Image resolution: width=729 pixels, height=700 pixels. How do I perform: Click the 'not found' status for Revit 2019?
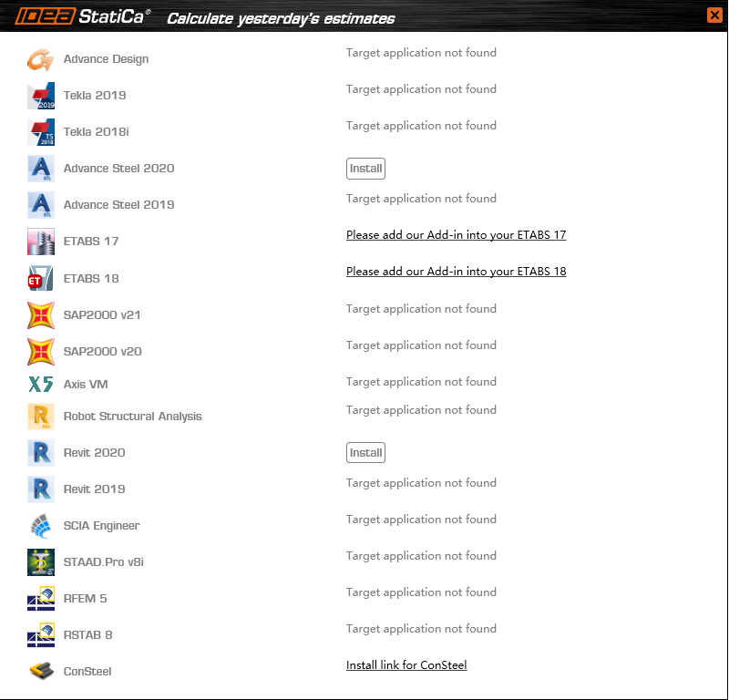coord(421,483)
